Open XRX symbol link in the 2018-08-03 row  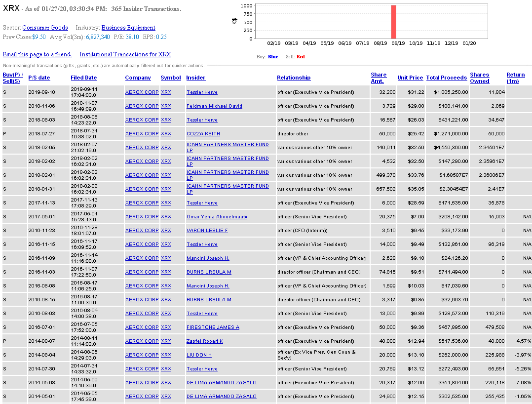[166, 120]
